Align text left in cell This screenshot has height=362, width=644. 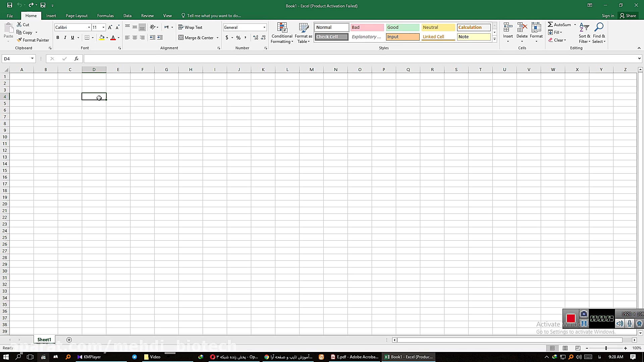click(x=127, y=38)
